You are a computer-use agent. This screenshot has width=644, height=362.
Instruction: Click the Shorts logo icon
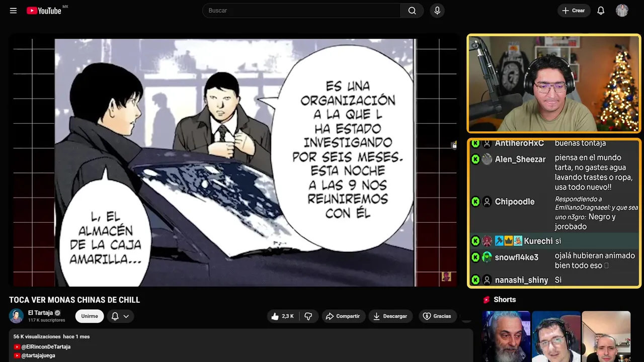(487, 300)
